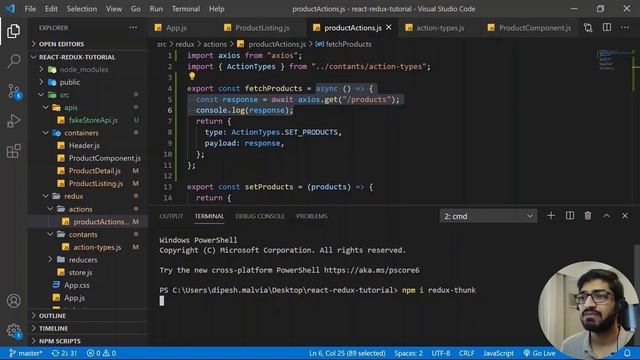640x360 pixels.
Task: Click the fetchProducts breadcrumb item
Action: pos(344,44)
